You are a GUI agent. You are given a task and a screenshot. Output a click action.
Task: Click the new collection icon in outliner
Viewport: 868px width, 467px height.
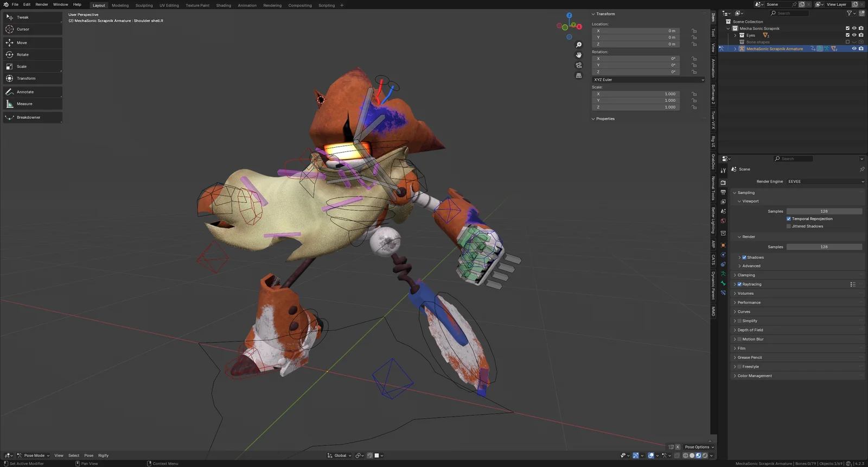click(861, 13)
